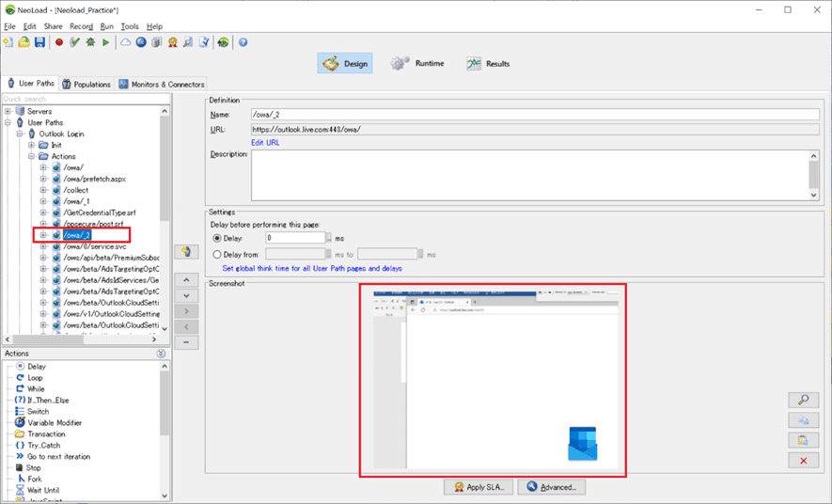
Task: Expand the /owa/prefetch.aspx node
Action: 43,179
